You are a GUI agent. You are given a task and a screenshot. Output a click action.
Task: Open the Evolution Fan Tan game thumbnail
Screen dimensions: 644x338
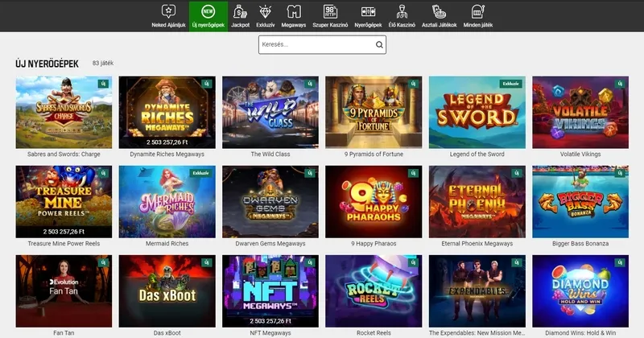64,290
